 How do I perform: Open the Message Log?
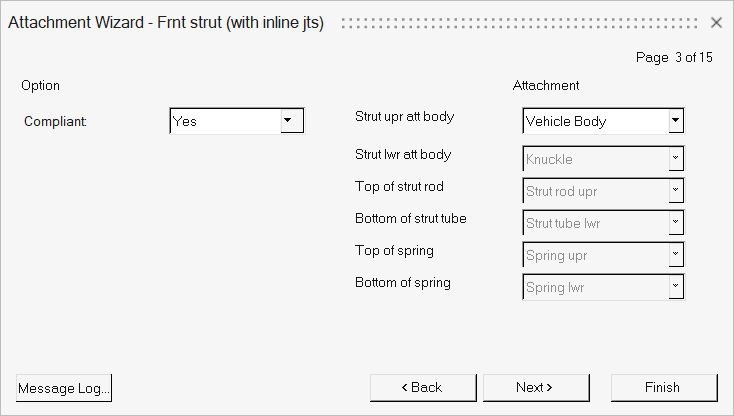pyautogui.click(x=64, y=387)
